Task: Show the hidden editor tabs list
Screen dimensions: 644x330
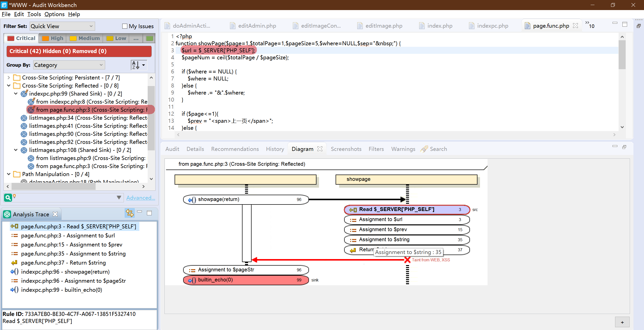Action: pos(589,25)
